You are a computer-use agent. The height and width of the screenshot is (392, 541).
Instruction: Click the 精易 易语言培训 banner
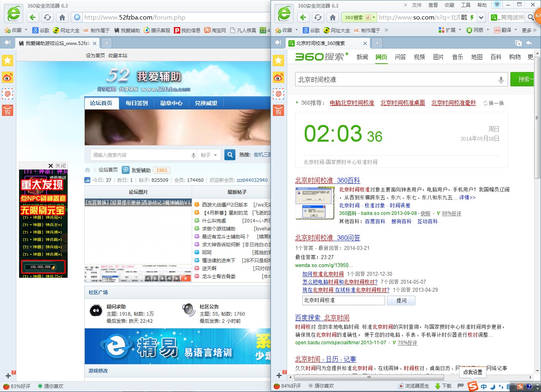[x=177, y=346]
